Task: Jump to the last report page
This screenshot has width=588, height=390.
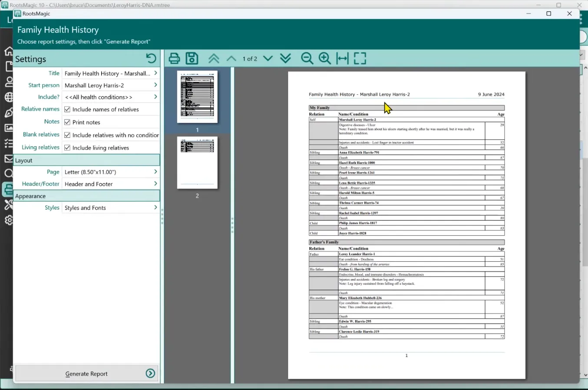Action: pyautogui.click(x=286, y=59)
